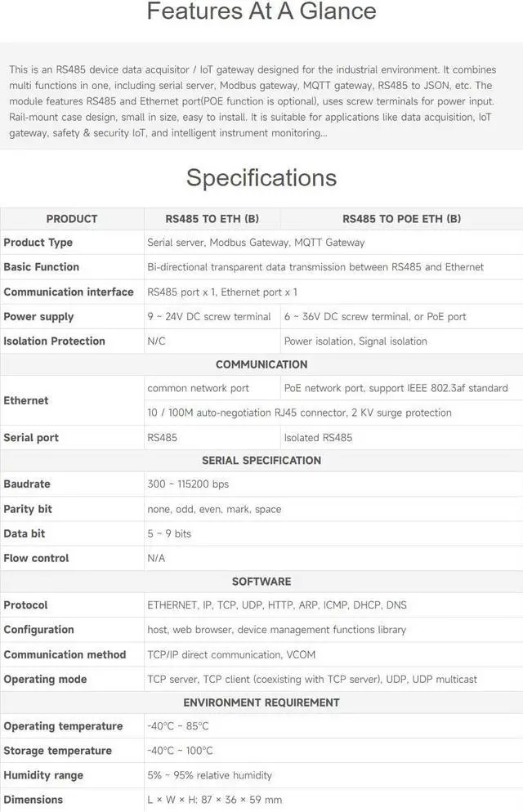
Task: Click the PRODUCT header cell
Action: pos(72,219)
